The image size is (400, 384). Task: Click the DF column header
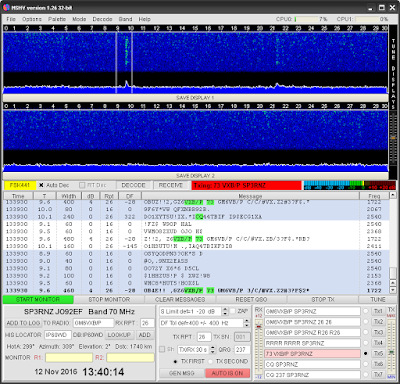click(129, 196)
